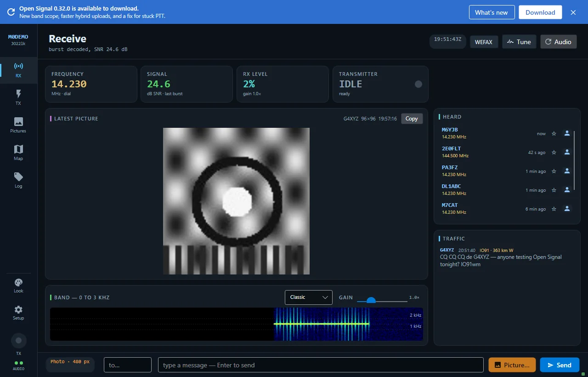This screenshot has height=377, width=588.
Task: Focus the 'to...' recipient field
Action: [128, 365]
